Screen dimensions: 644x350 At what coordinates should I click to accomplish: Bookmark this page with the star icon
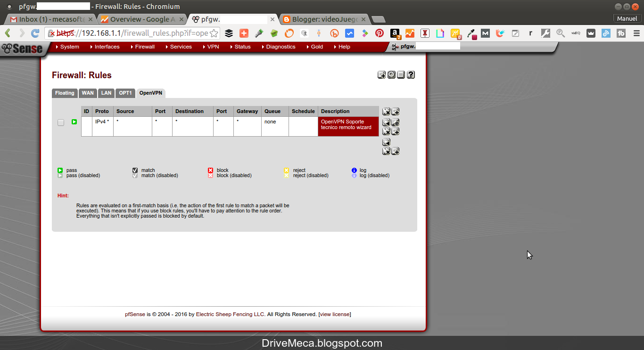coord(214,33)
